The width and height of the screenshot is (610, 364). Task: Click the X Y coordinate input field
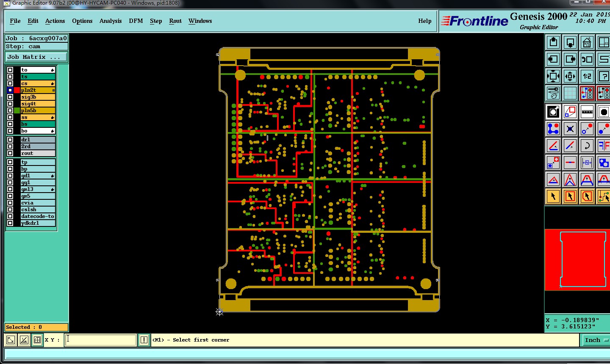click(x=100, y=340)
